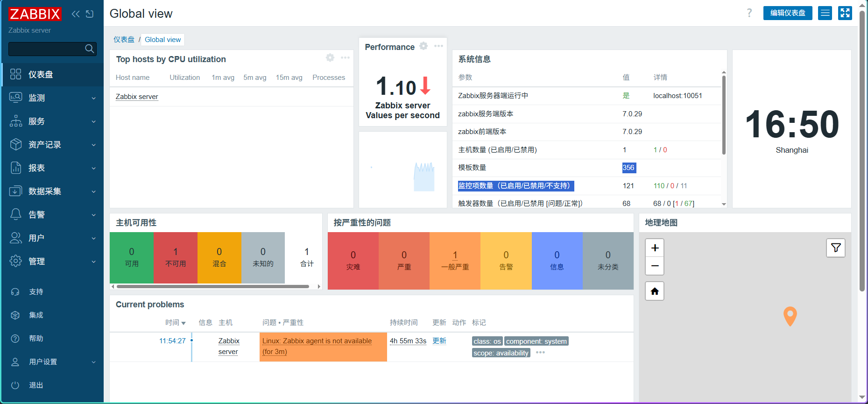Log out via 退出

tap(52, 385)
